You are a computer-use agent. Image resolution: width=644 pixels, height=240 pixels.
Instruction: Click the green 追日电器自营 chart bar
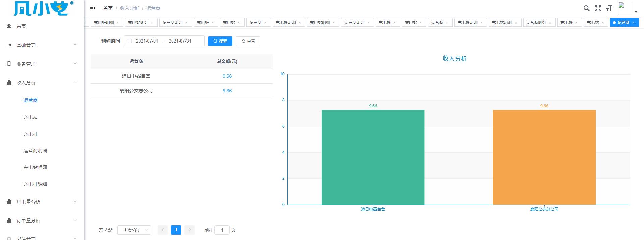point(373,157)
